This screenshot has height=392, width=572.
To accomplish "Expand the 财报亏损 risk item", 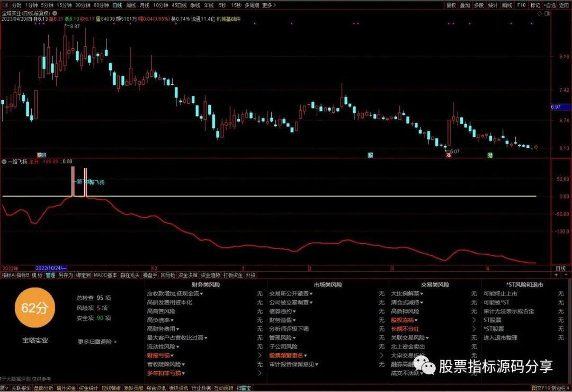I will point(160,355).
